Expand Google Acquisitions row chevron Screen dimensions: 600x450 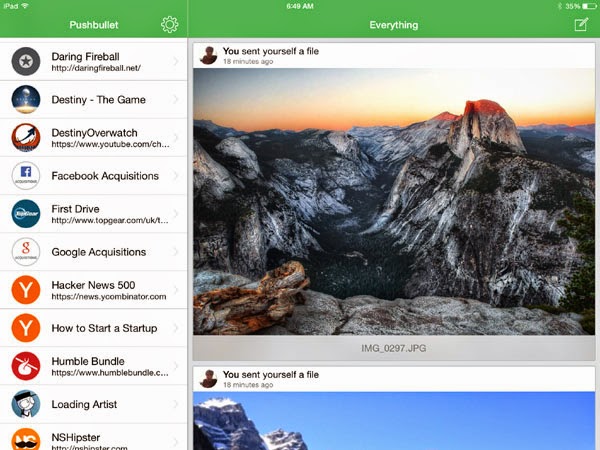(176, 252)
